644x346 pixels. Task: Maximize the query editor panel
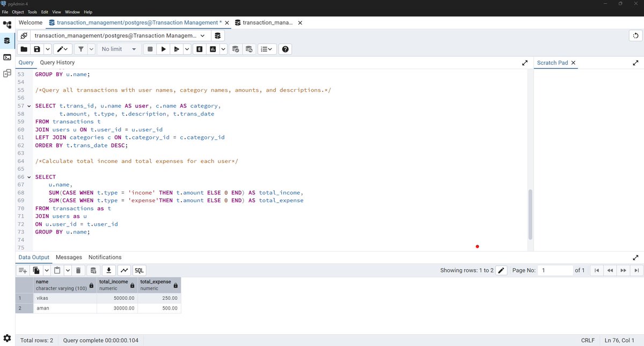[x=525, y=63]
